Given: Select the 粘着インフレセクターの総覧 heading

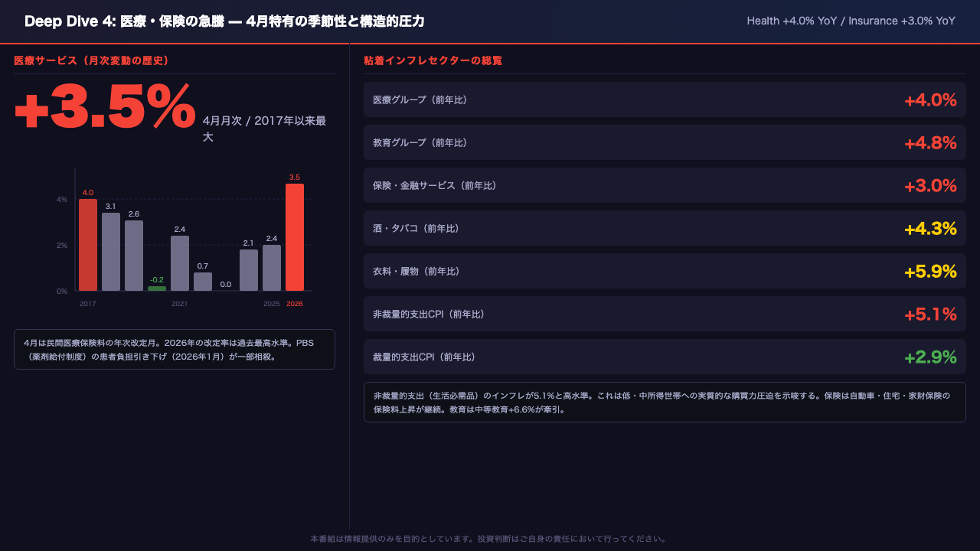Looking at the screenshot, I should coord(433,60).
